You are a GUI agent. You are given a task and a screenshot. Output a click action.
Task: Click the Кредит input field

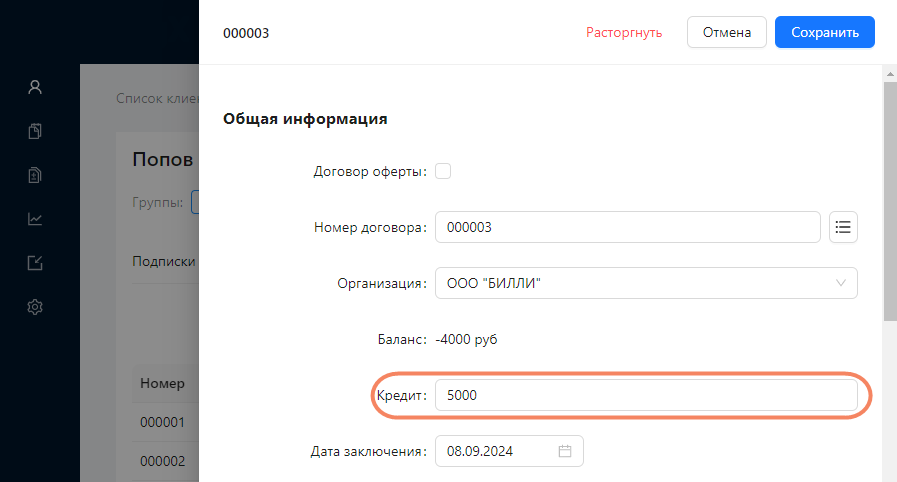point(646,395)
